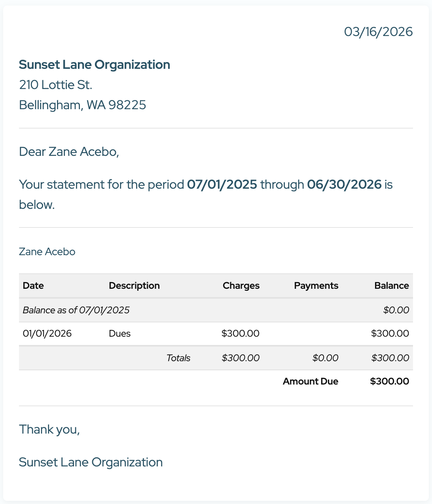Click the bold period end date 06/30/2026
This screenshot has height=504, width=432.
(344, 184)
